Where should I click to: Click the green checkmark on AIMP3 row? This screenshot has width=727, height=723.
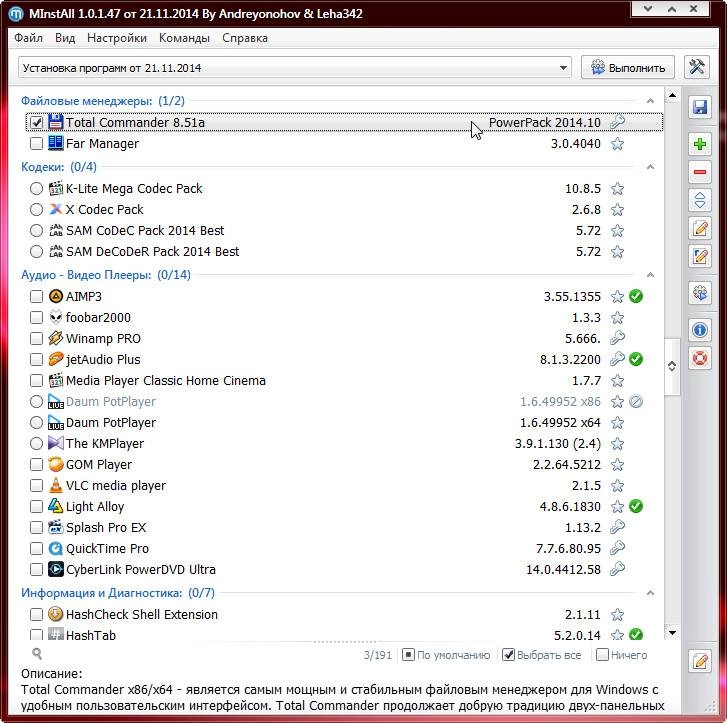pos(636,296)
